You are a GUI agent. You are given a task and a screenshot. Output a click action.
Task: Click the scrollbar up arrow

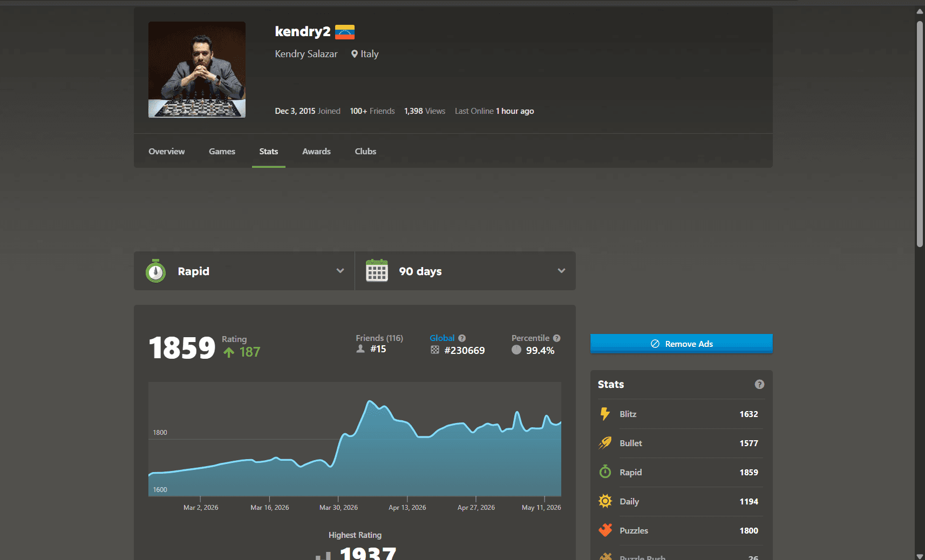pos(920,11)
